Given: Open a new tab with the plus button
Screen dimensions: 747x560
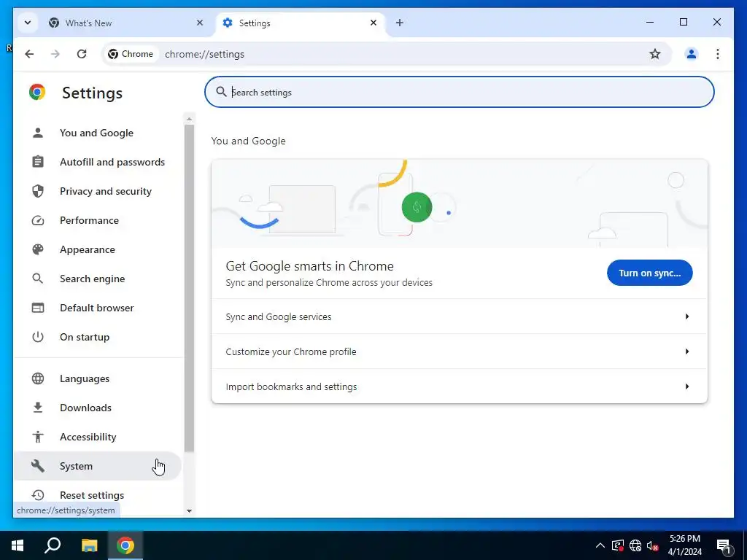Looking at the screenshot, I should (x=400, y=23).
